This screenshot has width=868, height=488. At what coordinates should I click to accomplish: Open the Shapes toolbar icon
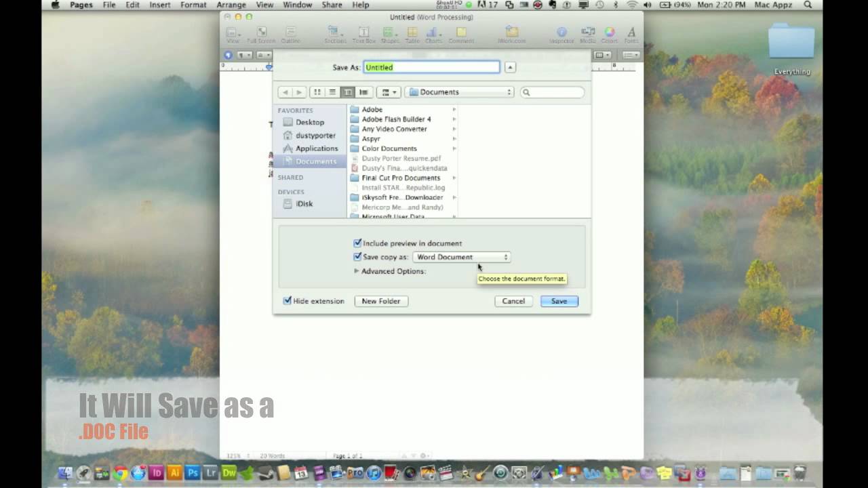tap(389, 35)
